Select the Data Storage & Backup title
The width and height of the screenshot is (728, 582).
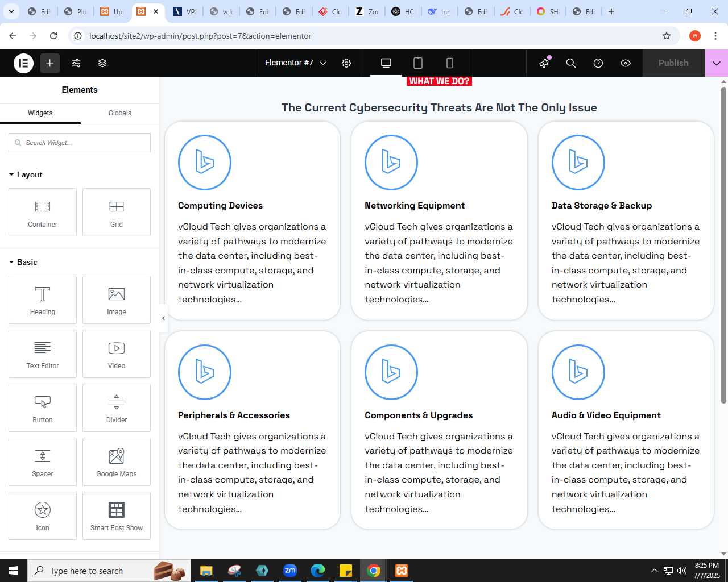point(602,206)
